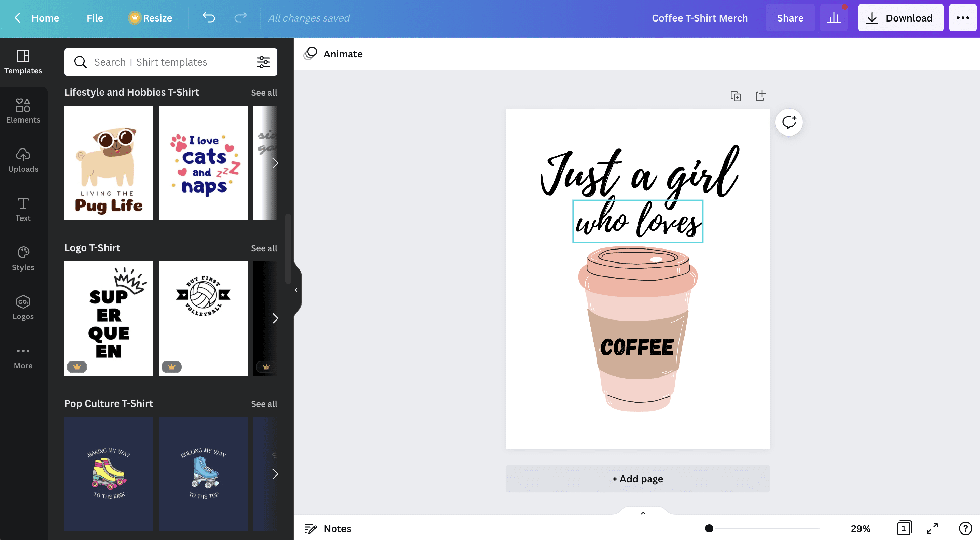Open the insights chart icon
Image resolution: width=980 pixels, height=540 pixels.
833,18
